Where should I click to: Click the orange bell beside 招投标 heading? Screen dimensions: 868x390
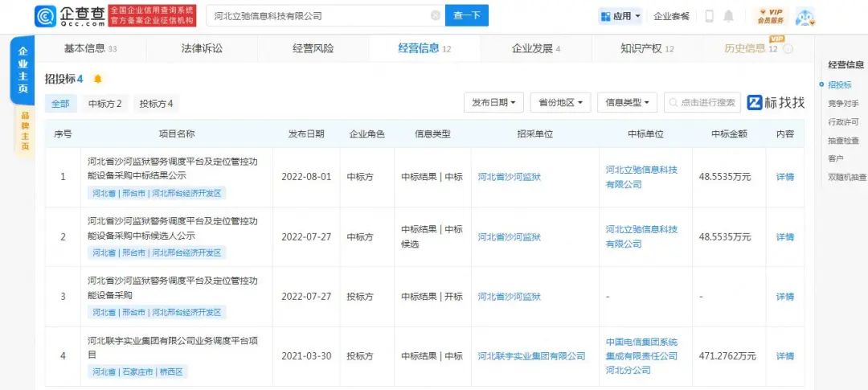(98, 79)
